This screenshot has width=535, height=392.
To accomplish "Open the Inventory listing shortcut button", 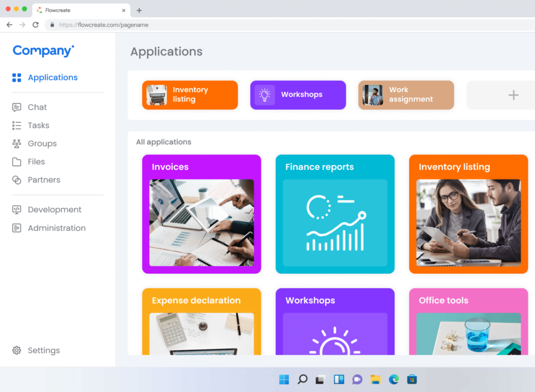I will [190, 95].
